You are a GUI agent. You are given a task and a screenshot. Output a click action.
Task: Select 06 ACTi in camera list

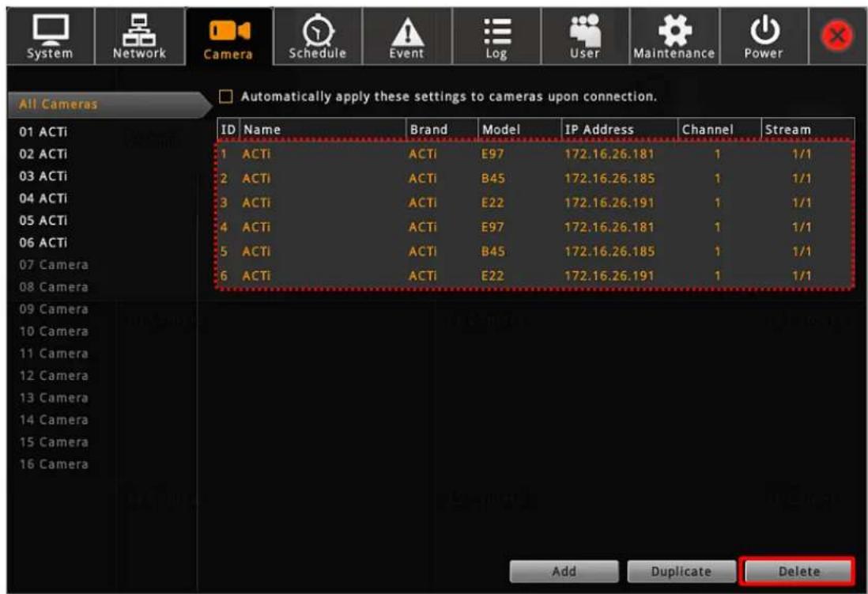(x=43, y=243)
